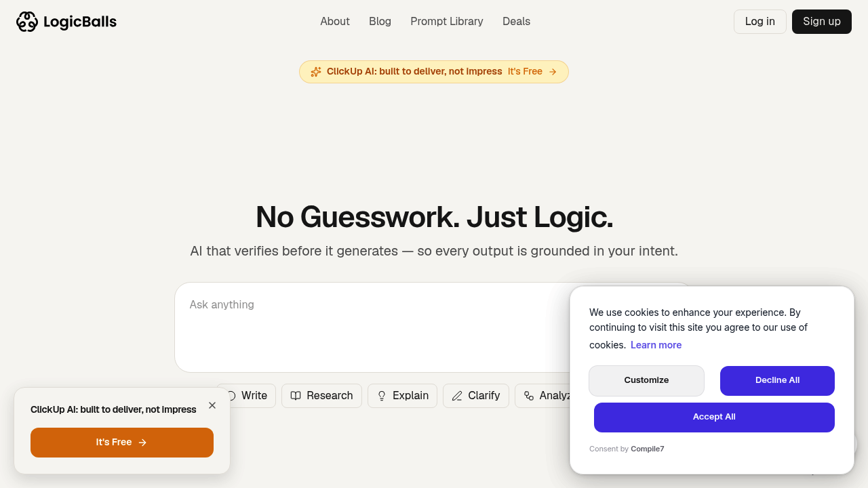Click ClickUp AI top banner text

(414, 72)
